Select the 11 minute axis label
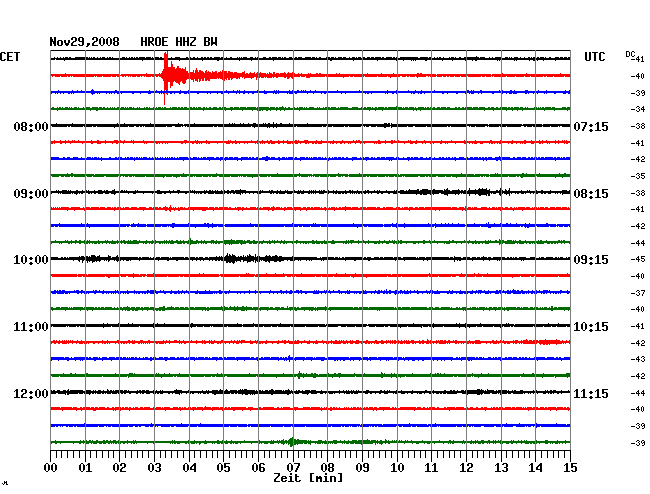Screen dimensions: 650x494 [432, 467]
